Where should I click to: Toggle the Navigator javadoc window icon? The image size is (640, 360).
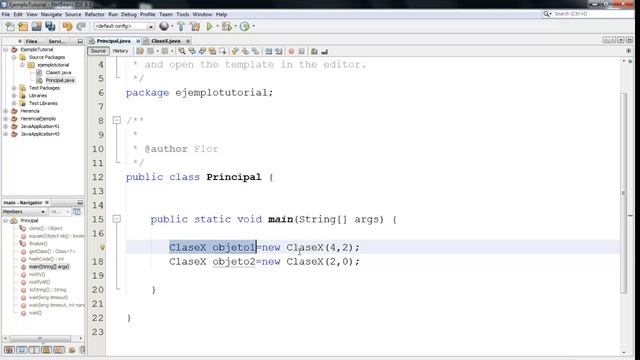76,212
